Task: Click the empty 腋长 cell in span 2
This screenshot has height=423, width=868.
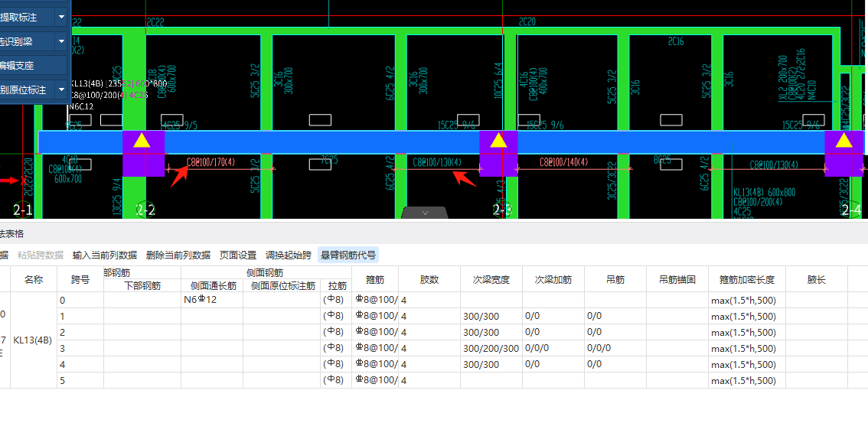Action: [x=817, y=332]
